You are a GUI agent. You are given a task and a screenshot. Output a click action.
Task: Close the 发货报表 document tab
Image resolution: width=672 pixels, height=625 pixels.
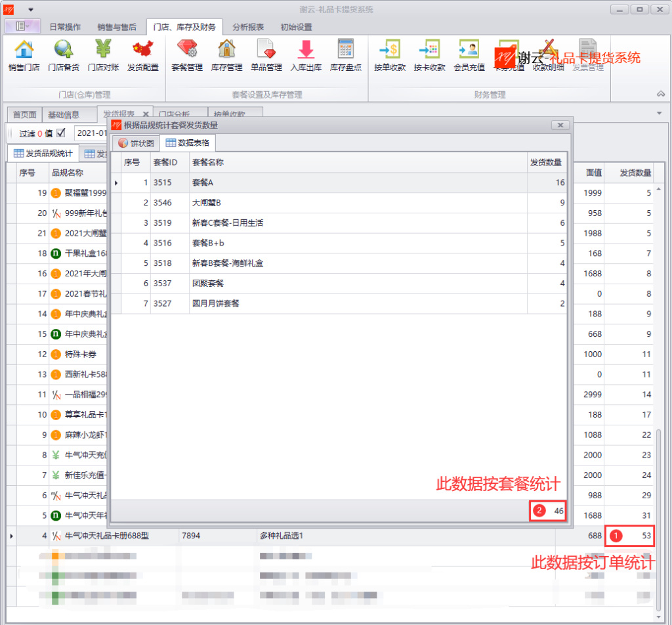tap(146, 114)
